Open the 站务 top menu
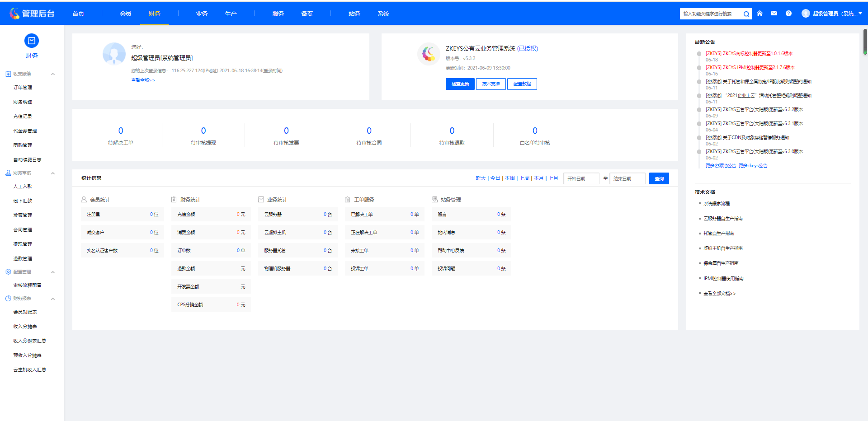 354,14
